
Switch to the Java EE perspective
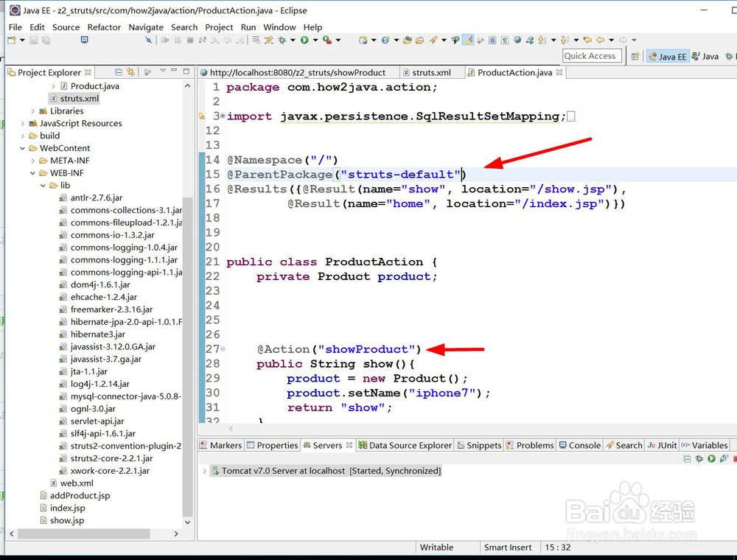pos(667,57)
